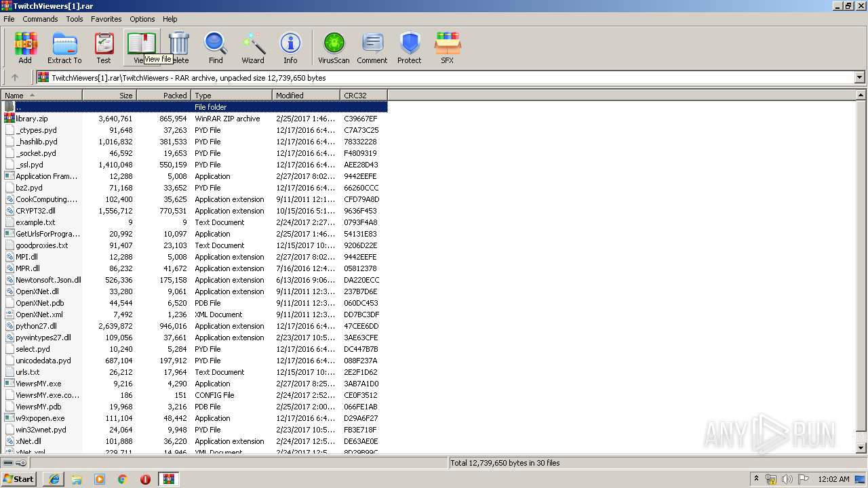The image size is (868, 488).
Task: Select the parent folder '..' row
Action: coord(195,107)
